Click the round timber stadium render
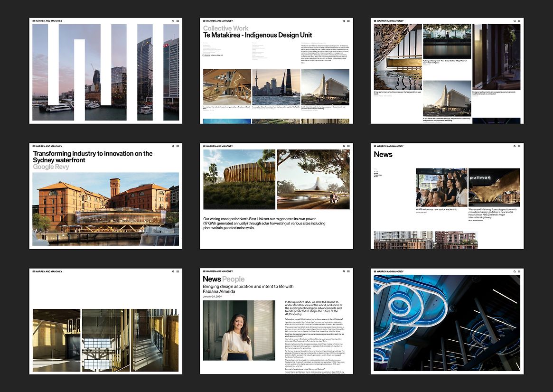Screen dimensions: 553x392 pos(239,179)
